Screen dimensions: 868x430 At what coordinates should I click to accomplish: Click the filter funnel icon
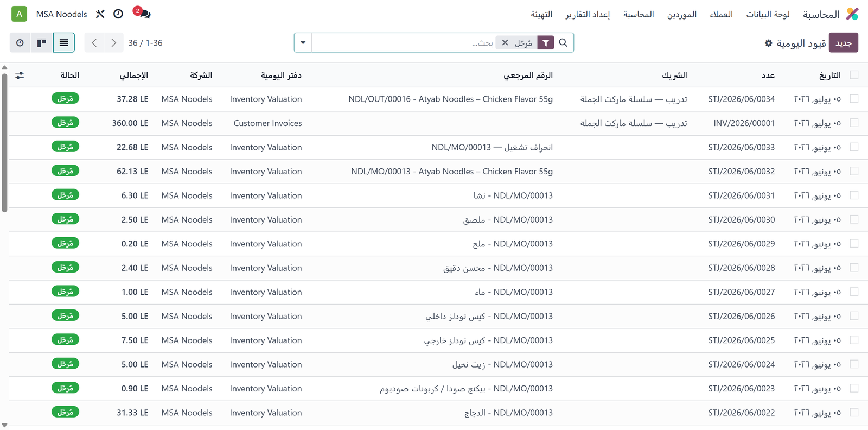(x=546, y=42)
